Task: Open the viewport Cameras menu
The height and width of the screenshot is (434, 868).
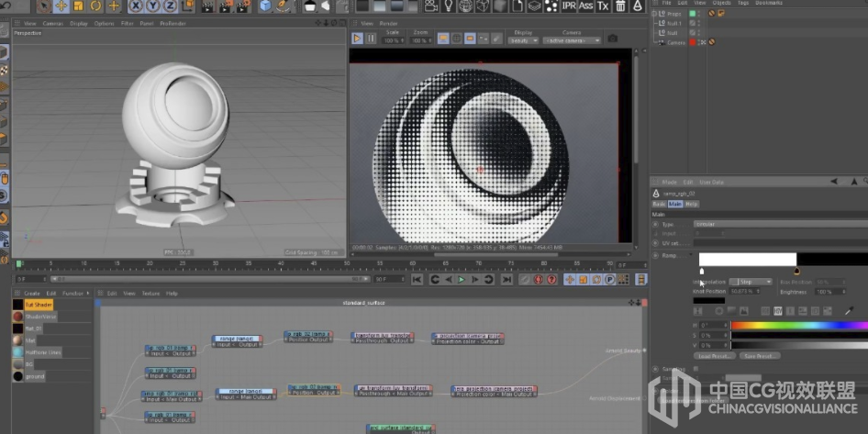Action: click(x=53, y=23)
